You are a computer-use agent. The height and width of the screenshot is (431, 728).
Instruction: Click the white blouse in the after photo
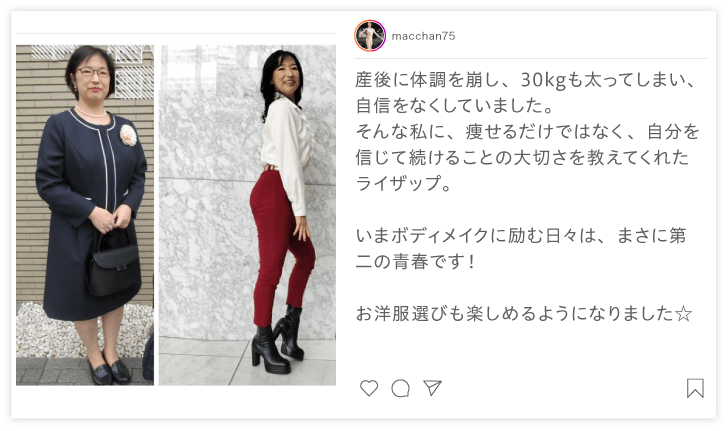[x=286, y=149]
